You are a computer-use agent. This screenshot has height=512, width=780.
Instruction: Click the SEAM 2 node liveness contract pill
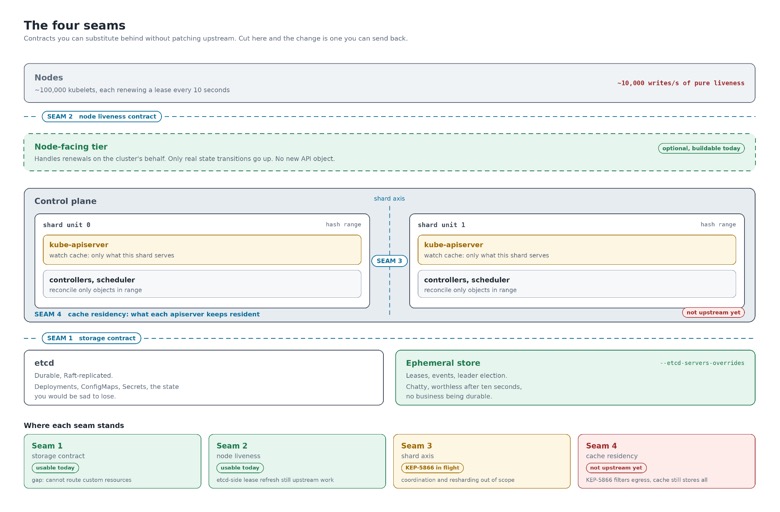pos(101,116)
